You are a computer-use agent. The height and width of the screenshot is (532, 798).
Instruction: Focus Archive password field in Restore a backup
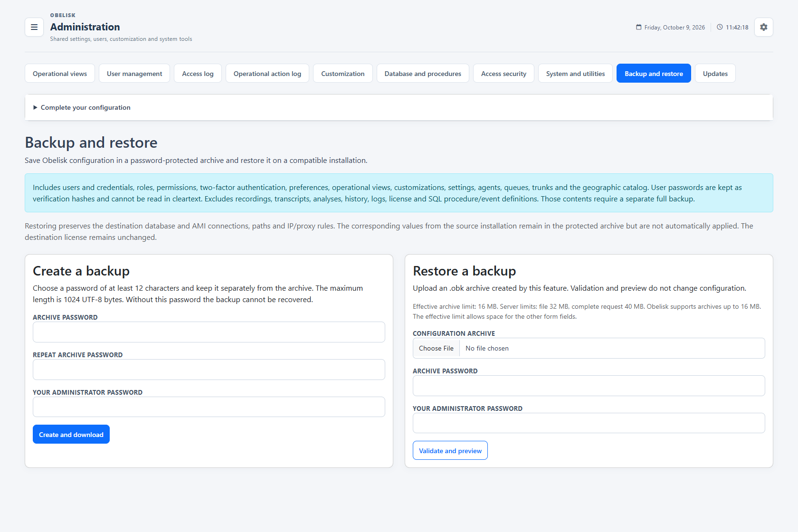click(589, 386)
